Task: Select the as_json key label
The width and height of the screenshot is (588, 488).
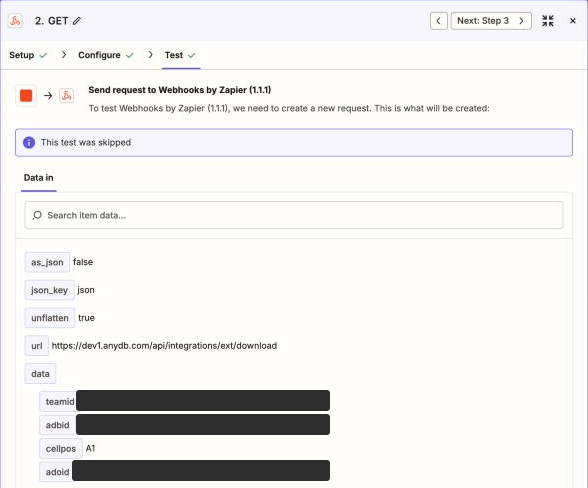Action: pyautogui.click(x=47, y=262)
